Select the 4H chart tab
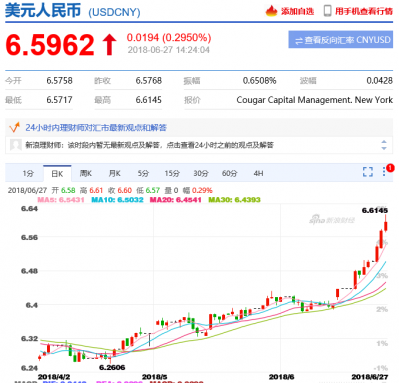Viewport: 399px width, 383px height. [x=258, y=173]
